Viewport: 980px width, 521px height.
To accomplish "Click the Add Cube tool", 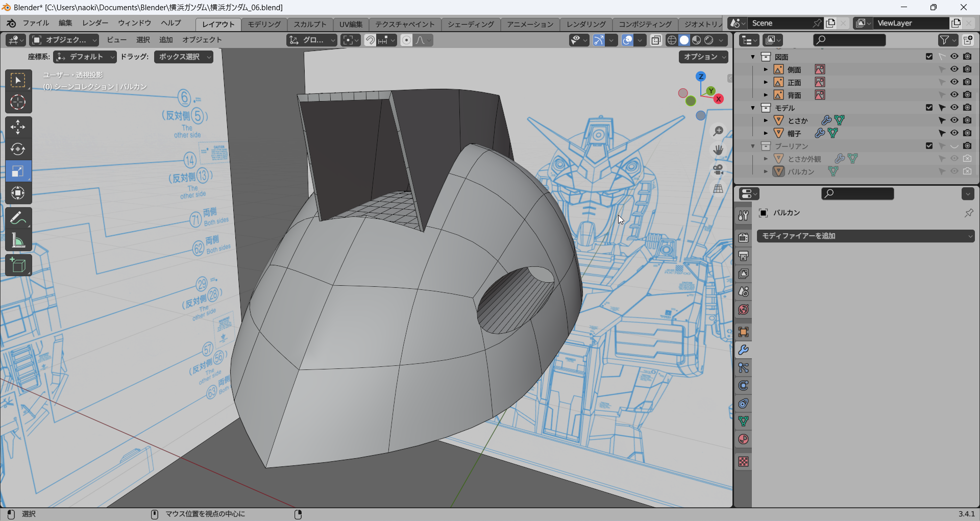I will 18,265.
